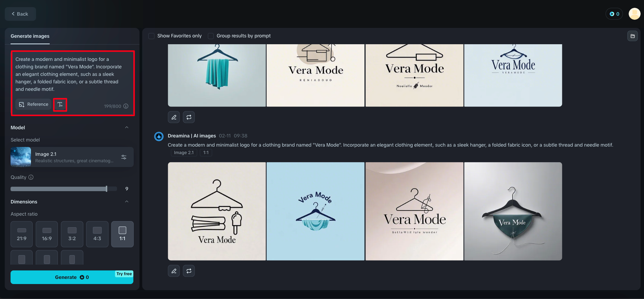
Task: Choose the 4:3 aspect ratio
Action: [x=97, y=234]
